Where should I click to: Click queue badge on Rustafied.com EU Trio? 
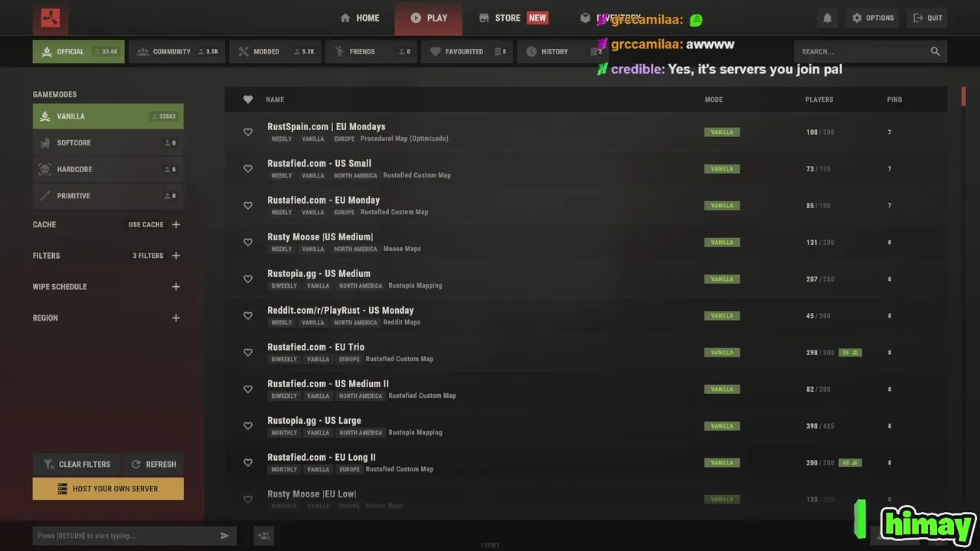pos(850,353)
